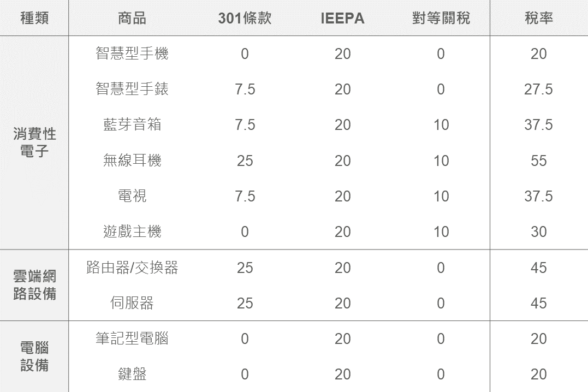Select the 27.5 tax rate for 智慧型手錶
The height and width of the screenshot is (392, 588).
point(538,90)
